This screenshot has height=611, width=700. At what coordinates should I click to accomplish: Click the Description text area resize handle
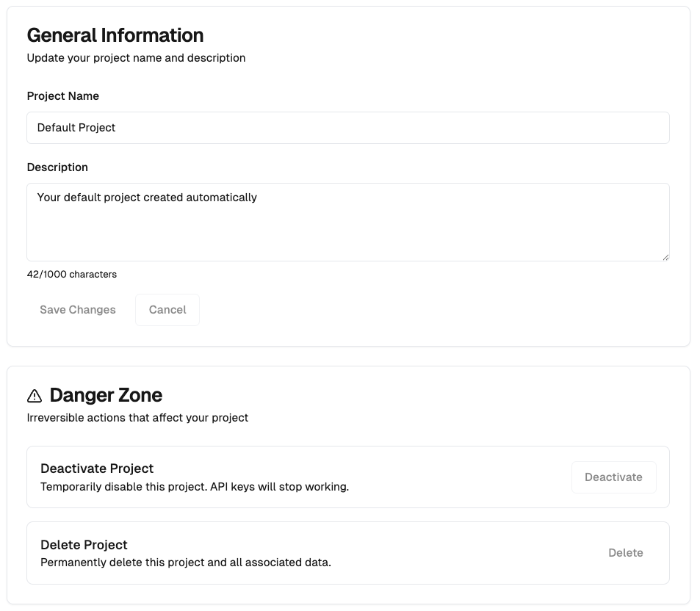click(665, 256)
